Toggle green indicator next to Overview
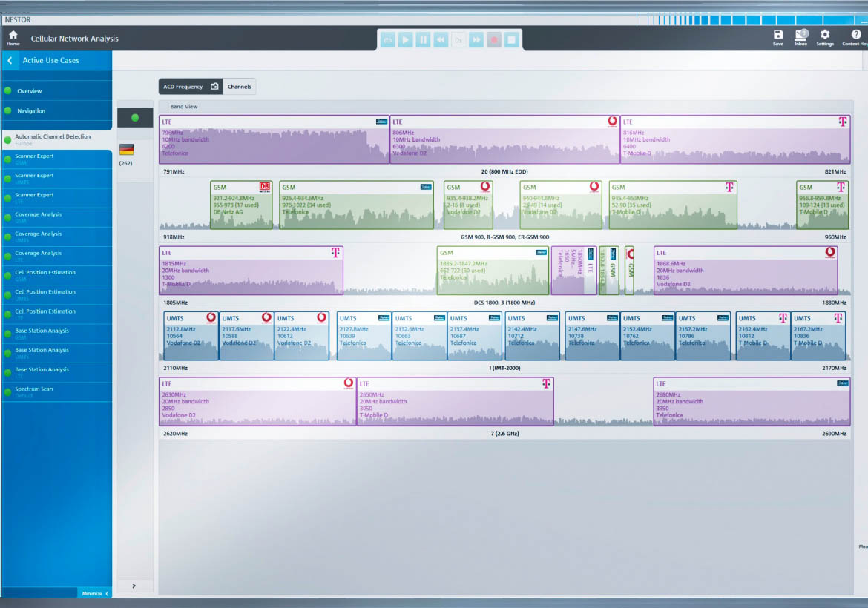 click(8, 91)
